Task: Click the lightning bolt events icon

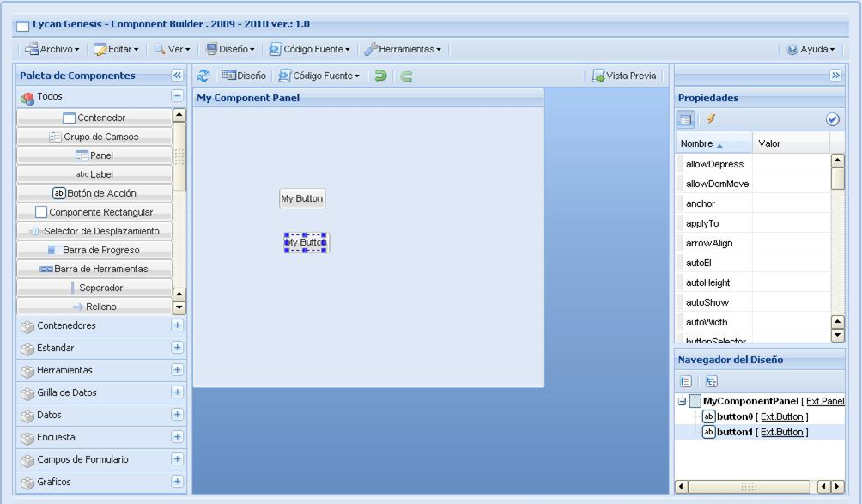Action: coord(711,119)
